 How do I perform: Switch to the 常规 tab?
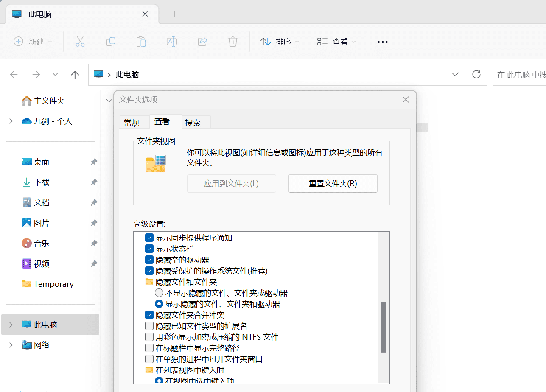pos(131,122)
